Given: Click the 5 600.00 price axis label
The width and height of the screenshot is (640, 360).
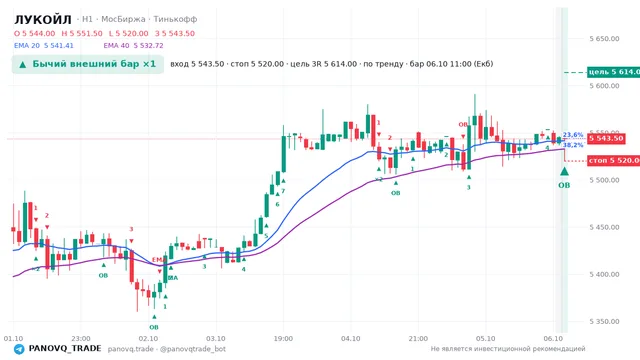Looking at the screenshot, I should coord(604,86).
